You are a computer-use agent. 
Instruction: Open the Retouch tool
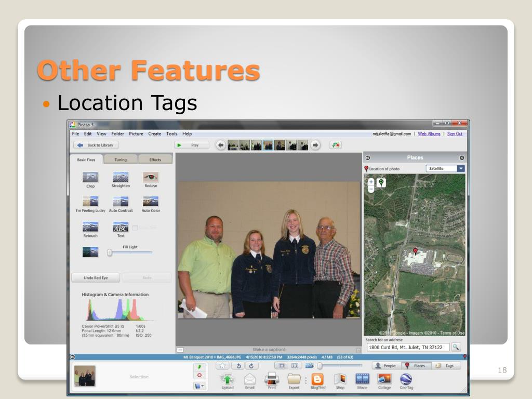pos(90,227)
